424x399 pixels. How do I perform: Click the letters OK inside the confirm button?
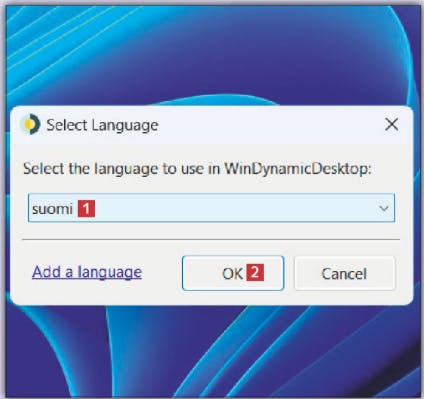232,273
